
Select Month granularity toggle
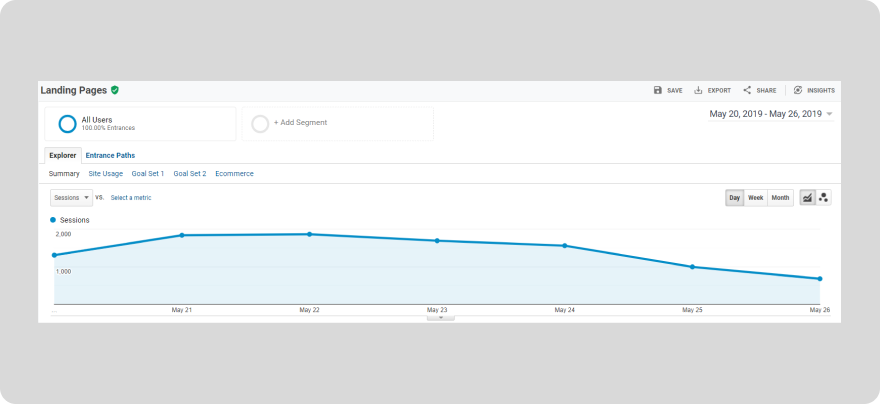tap(780, 198)
